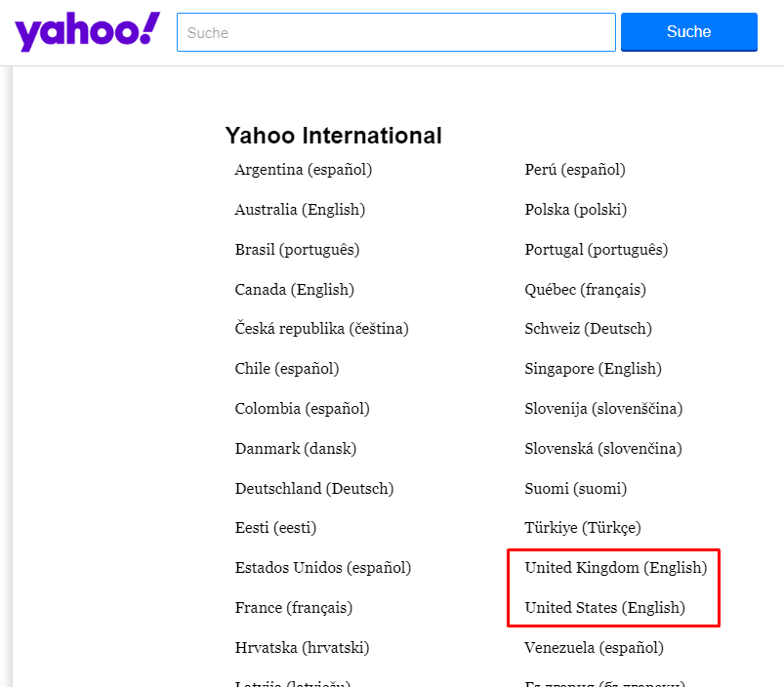Screen dimensions: 784x687
Task: Select Brasil (português) edition
Action: (x=297, y=250)
